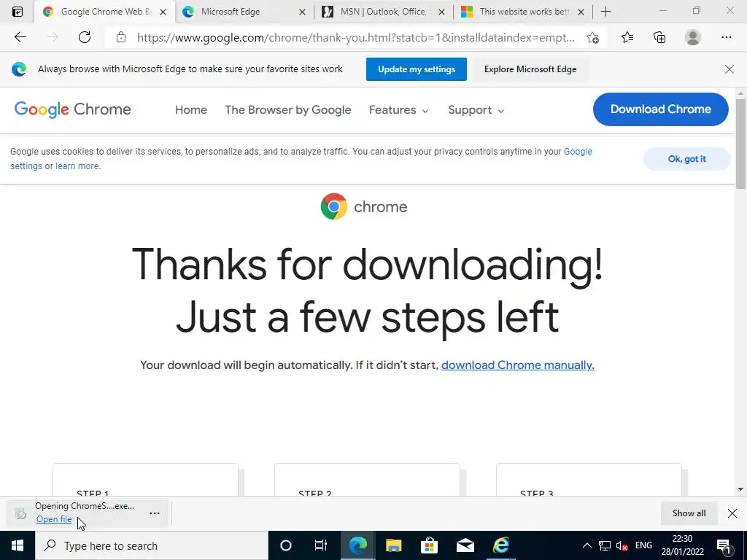Open the Collections icon
The image size is (747, 560).
point(659,37)
